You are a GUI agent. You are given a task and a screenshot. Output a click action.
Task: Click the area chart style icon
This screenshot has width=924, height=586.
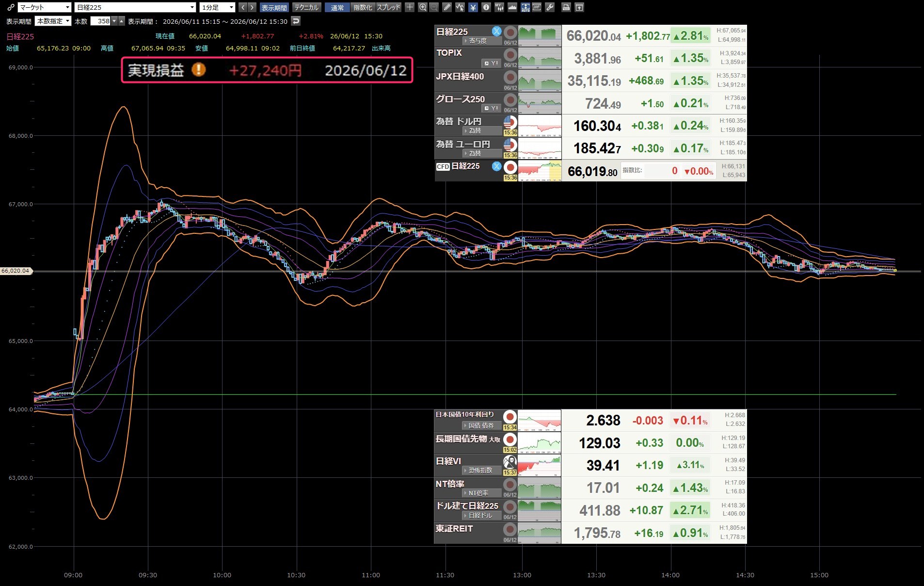512,7
